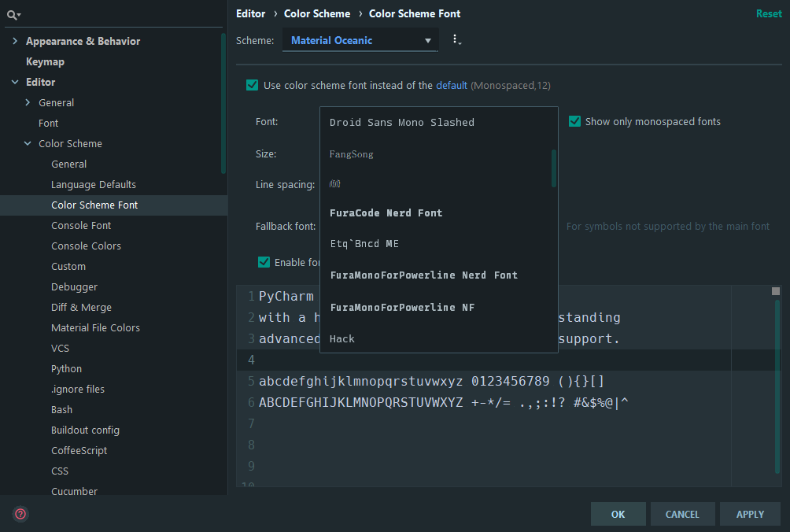Toggle the Enable font ligatures checkbox
Screen dimensions: 790x532
(264, 262)
